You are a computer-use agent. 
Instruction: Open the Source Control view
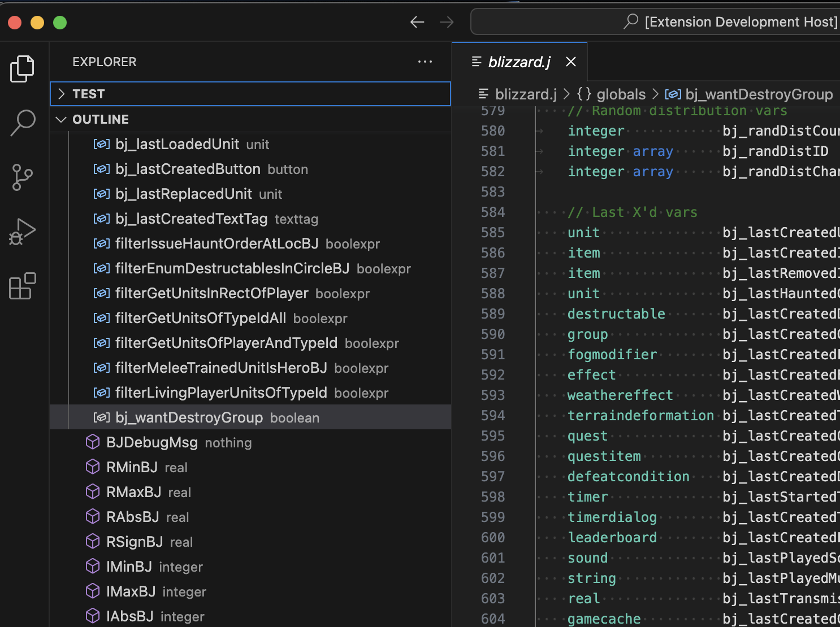pyautogui.click(x=23, y=177)
